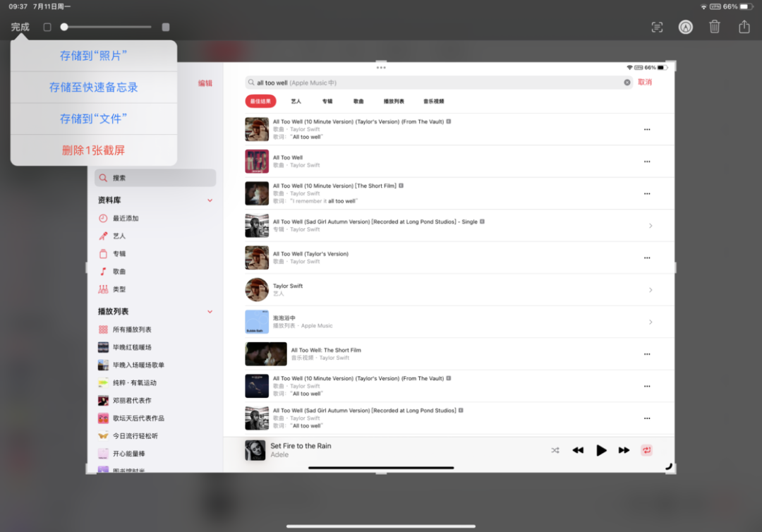762x532 pixels.
Task: Open the 纯粹 · 有氧运动 playlist
Action: tap(155, 383)
